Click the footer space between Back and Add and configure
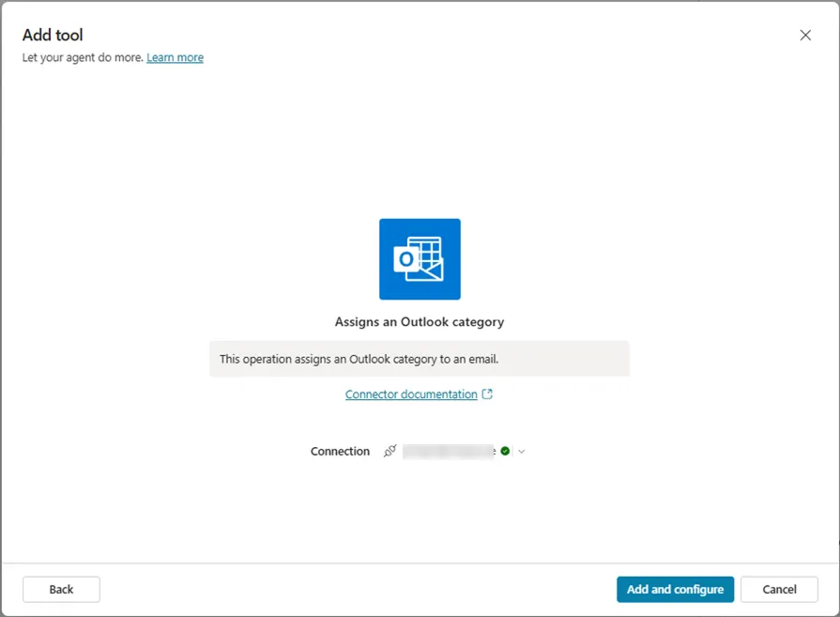Screen dimensions: 840x617 (x=357, y=589)
